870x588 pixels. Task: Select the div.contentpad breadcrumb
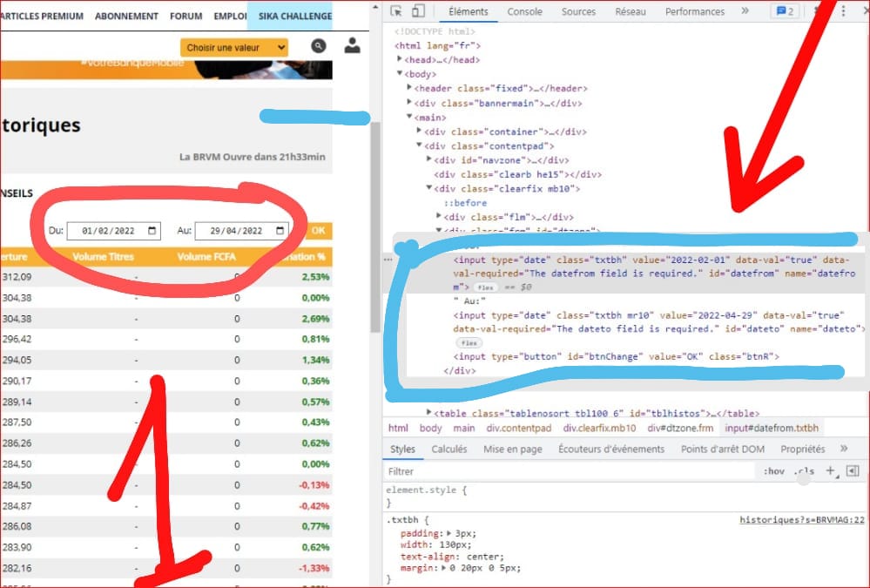pyautogui.click(x=519, y=428)
